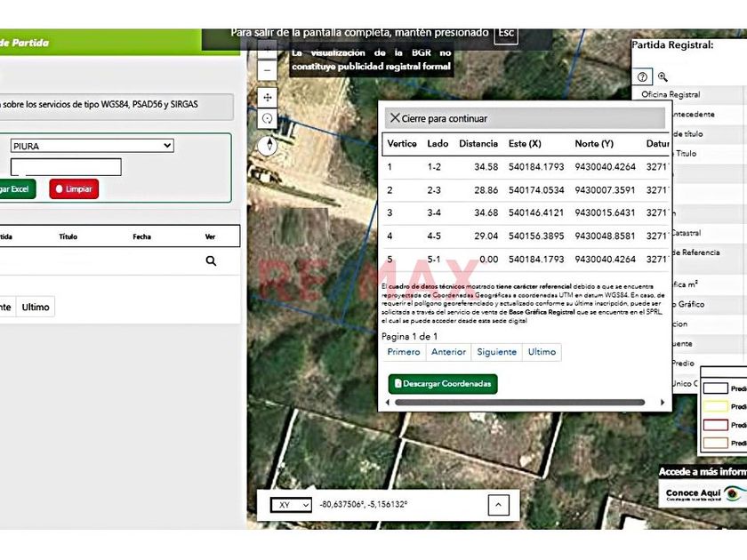The image size is (747, 560).
Task: Select Anterior page in popup pagination
Action: pos(448,352)
